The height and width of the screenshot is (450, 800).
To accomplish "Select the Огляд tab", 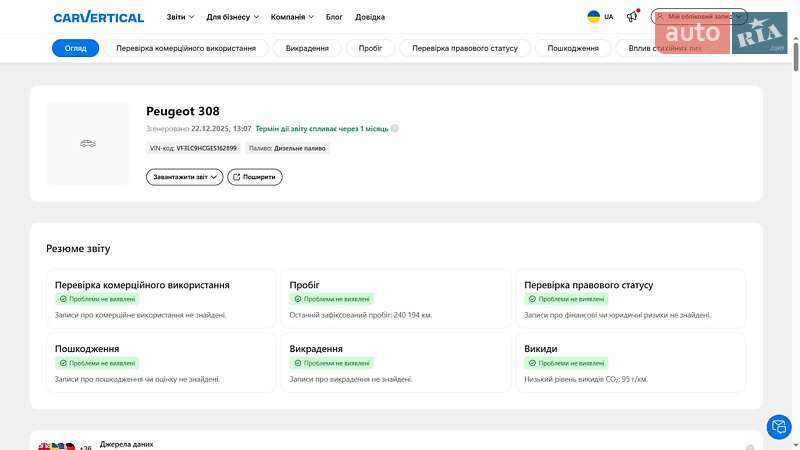I will click(76, 48).
